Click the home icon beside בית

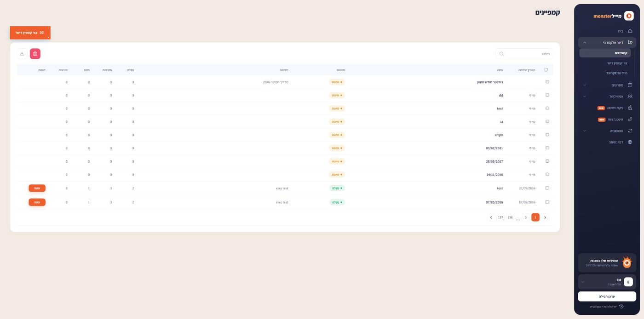(x=630, y=31)
